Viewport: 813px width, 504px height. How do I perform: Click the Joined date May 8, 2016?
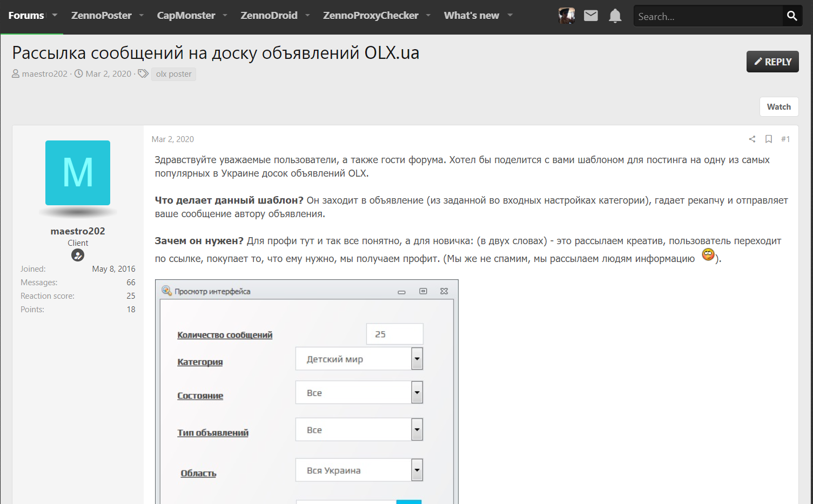(113, 269)
